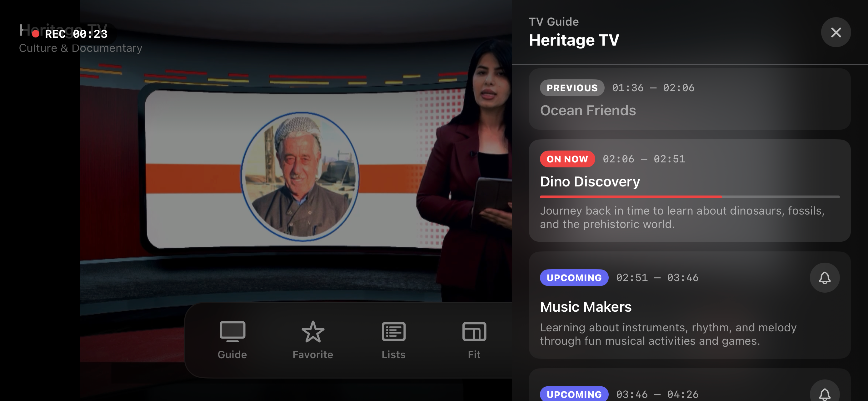Open Lists from the player bar
The width and height of the screenshot is (868, 401).
393,340
